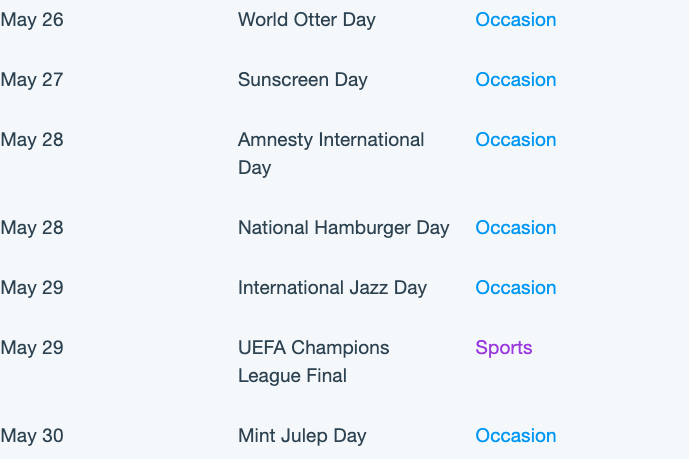Click the UEFA Champions League Final event

[314, 361]
